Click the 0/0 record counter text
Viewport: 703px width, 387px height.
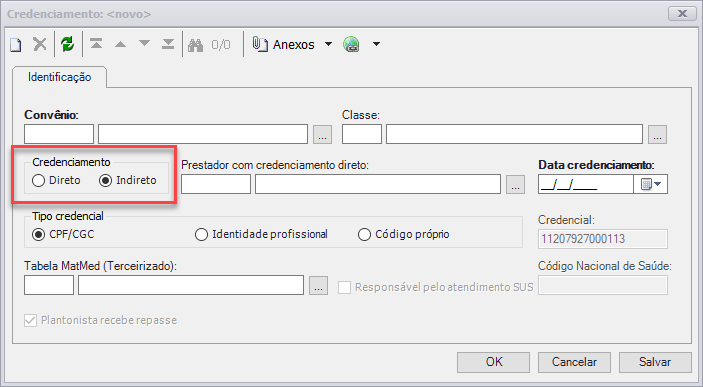(x=221, y=44)
